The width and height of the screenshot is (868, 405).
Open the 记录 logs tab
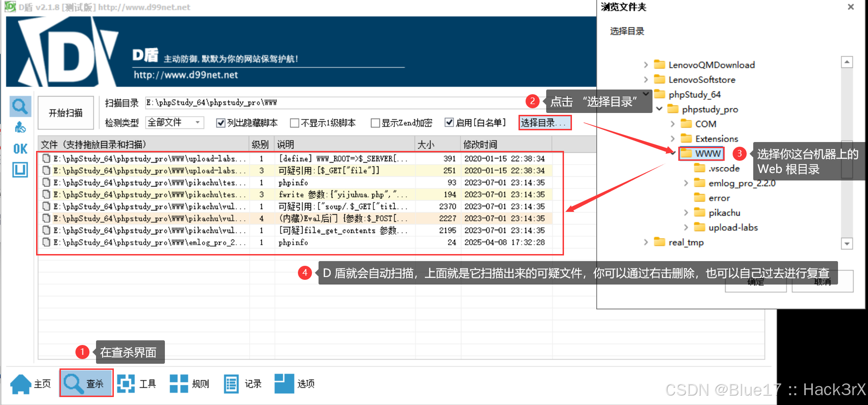[x=243, y=383]
